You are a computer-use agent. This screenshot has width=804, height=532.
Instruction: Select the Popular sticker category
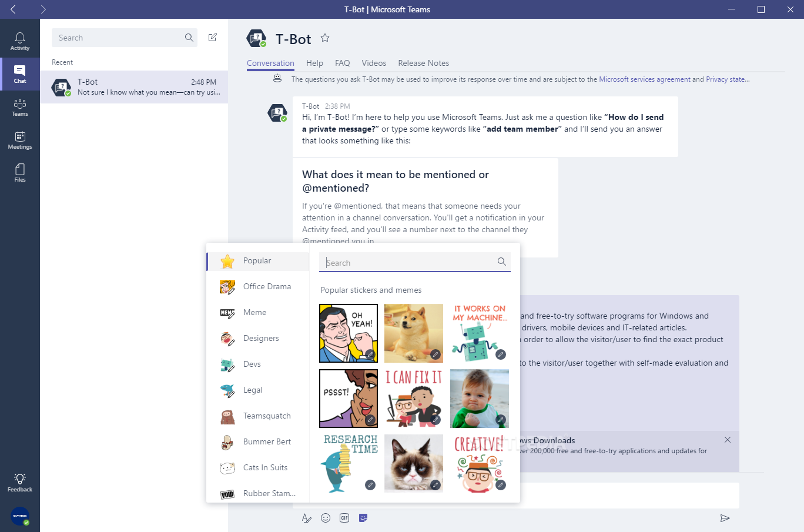tap(258, 261)
